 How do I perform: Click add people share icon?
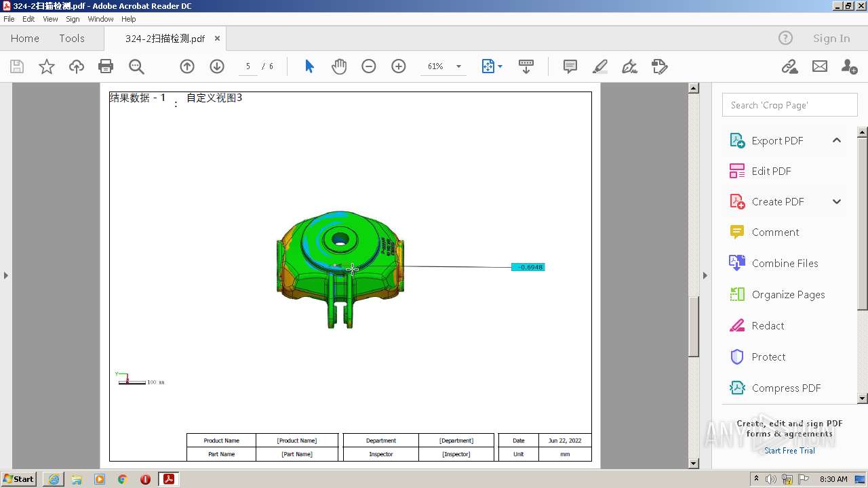(x=849, y=66)
